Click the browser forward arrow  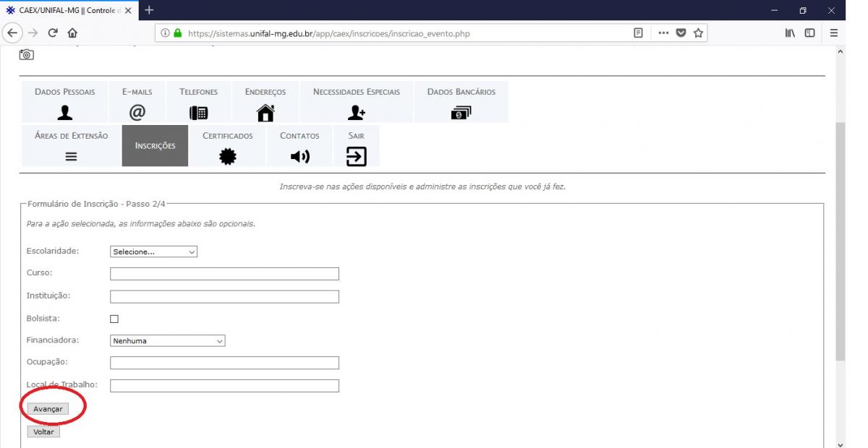[33, 33]
